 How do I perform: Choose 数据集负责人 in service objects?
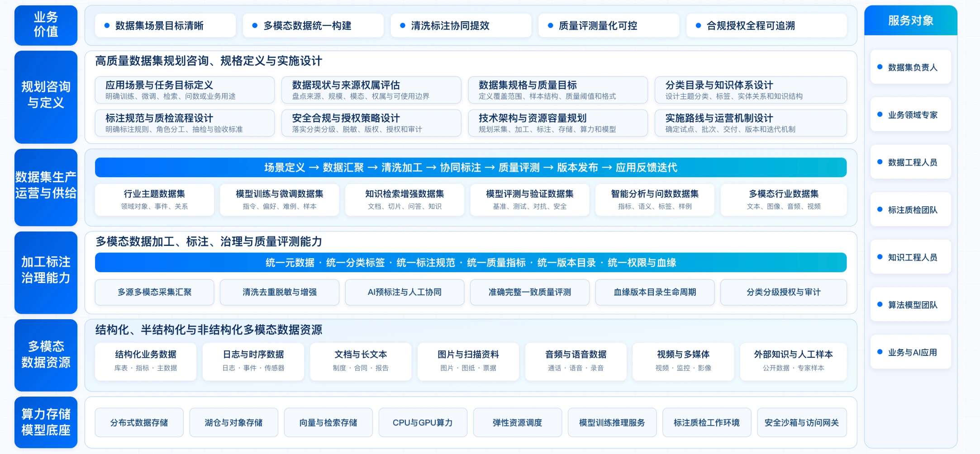click(x=911, y=67)
